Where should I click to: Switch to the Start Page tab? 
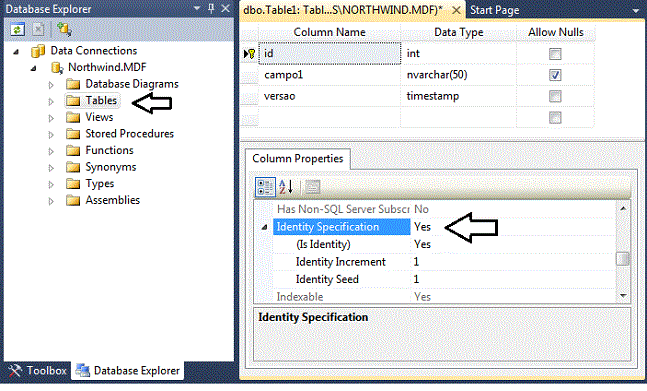coord(494,10)
